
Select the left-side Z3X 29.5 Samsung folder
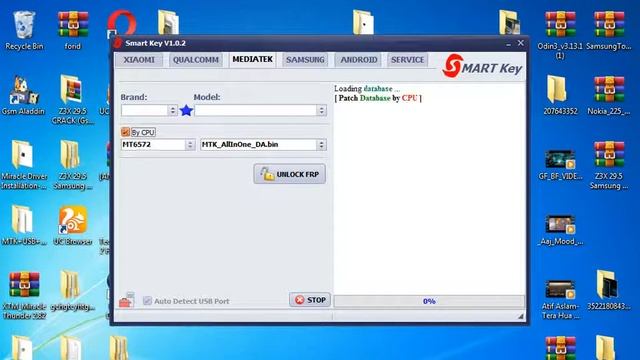point(72,165)
